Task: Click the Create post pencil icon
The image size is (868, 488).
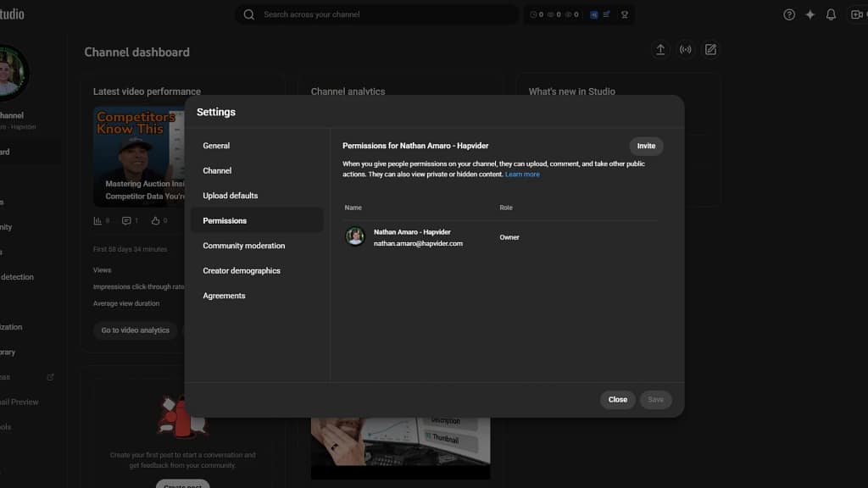Action: (711, 50)
